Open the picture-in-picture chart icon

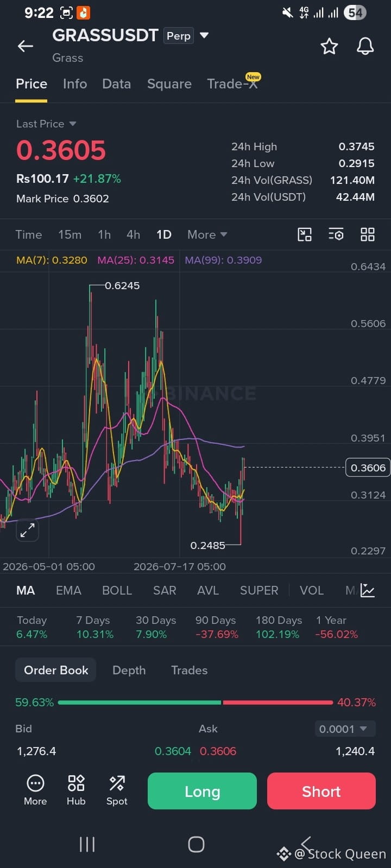click(305, 234)
